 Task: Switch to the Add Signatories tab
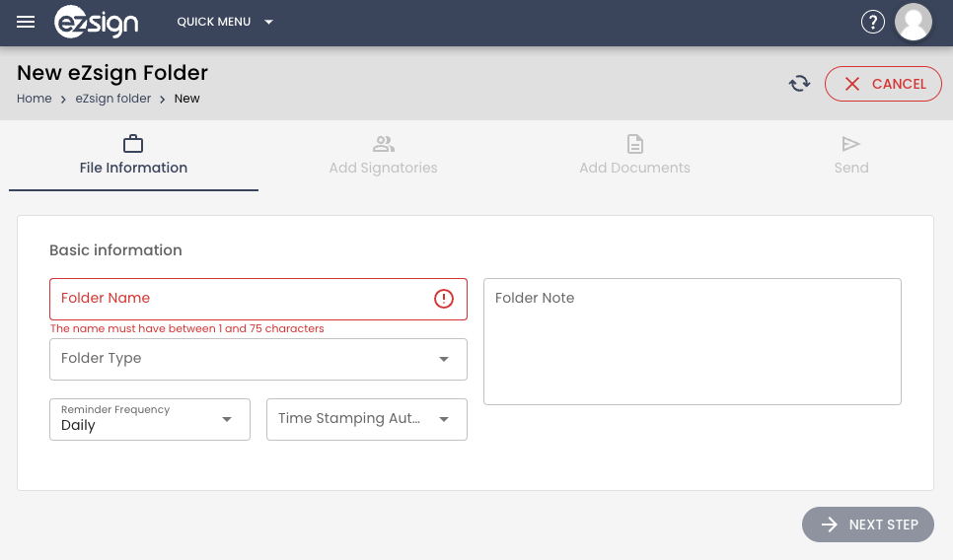pos(384,156)
